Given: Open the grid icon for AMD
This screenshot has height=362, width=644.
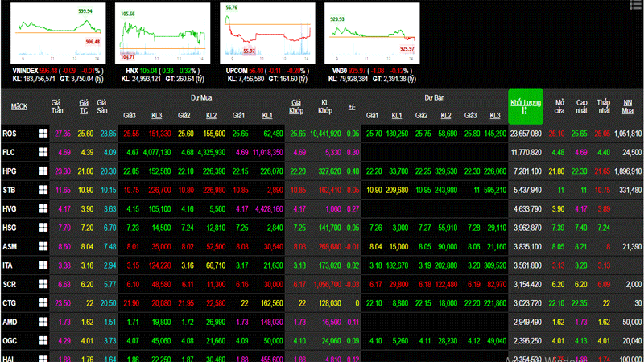Looking at the screenshot, I should point(43,322).
